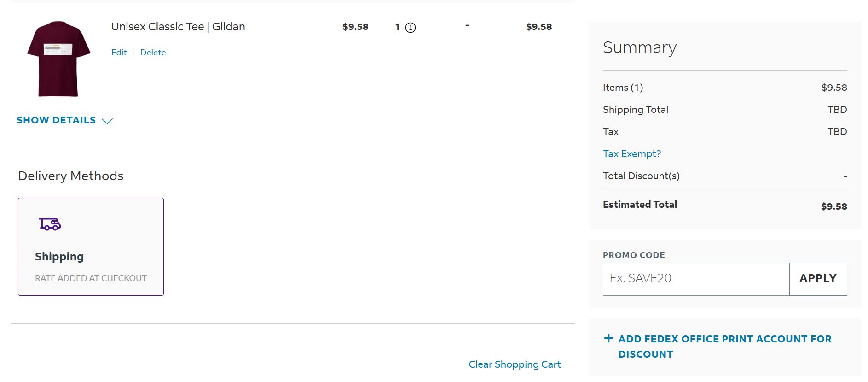The height and width of the screenshot is (382, 868).
Task: Open the Tax Exempt information
Action: point(631,153)
